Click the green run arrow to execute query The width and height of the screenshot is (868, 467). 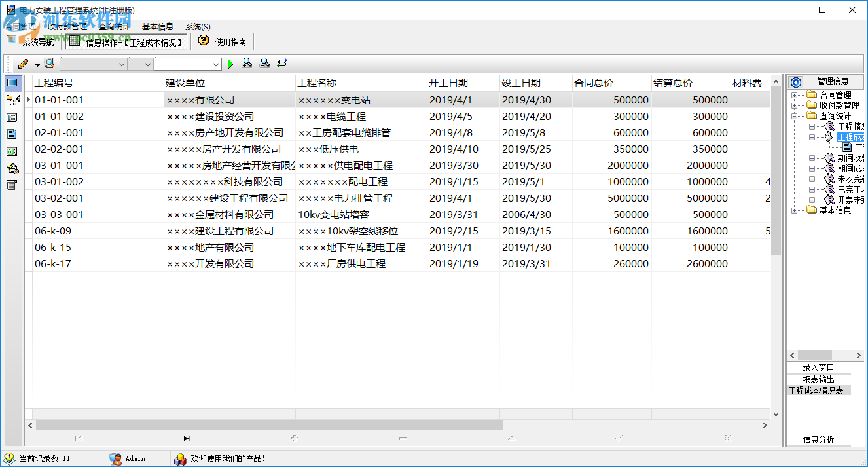(230, 63)
